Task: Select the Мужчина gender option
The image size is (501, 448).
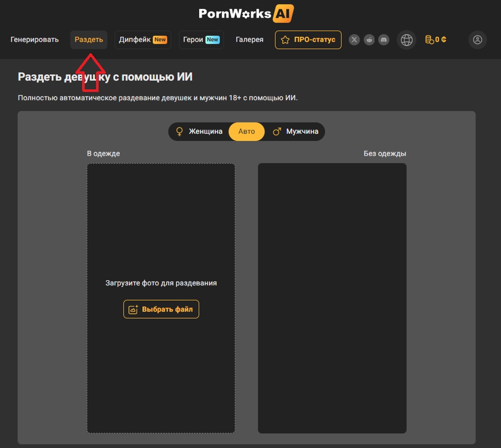Action: [295, 131]
